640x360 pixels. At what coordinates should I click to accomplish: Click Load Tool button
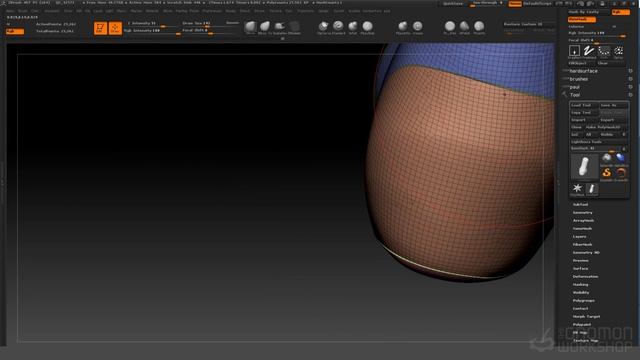[584, 105]
